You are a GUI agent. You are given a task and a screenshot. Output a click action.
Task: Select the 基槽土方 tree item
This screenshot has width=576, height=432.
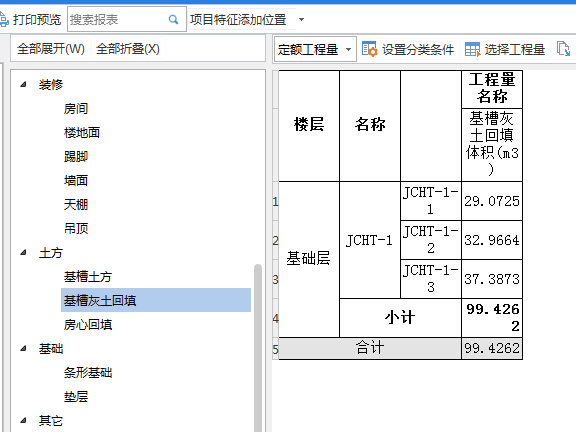87,277
